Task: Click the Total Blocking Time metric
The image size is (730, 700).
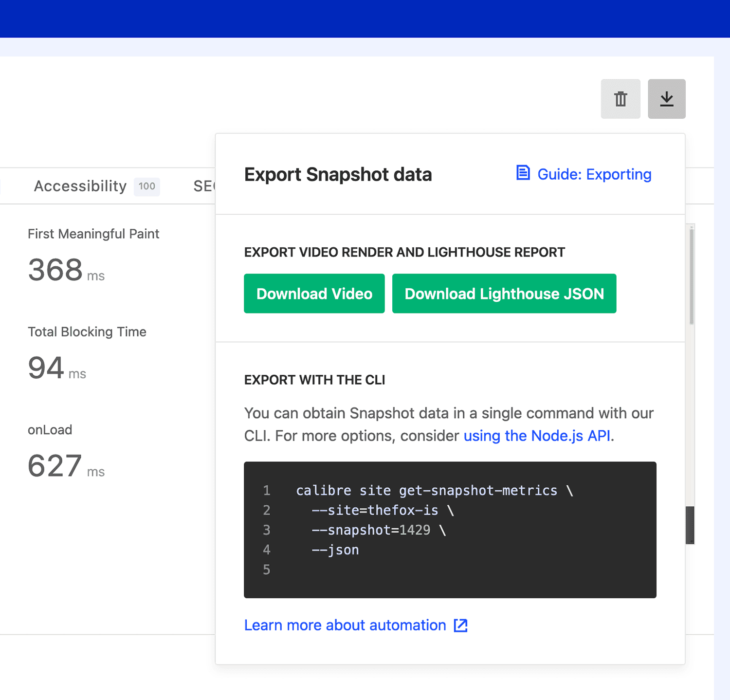Action: 87,332
